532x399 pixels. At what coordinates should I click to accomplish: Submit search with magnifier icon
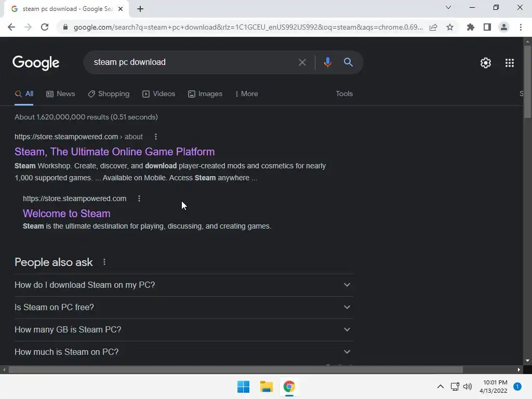[348, 62]
